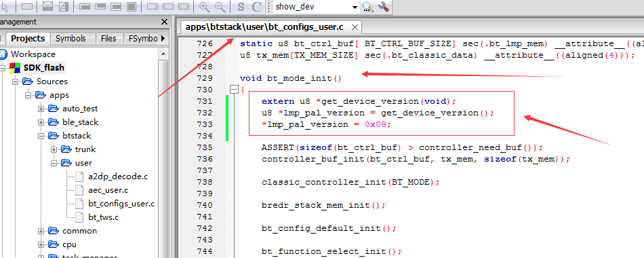Select the apps folder in tree
Image resolution: width=644 pixels, height=258 pixels.
click(59, 94)
